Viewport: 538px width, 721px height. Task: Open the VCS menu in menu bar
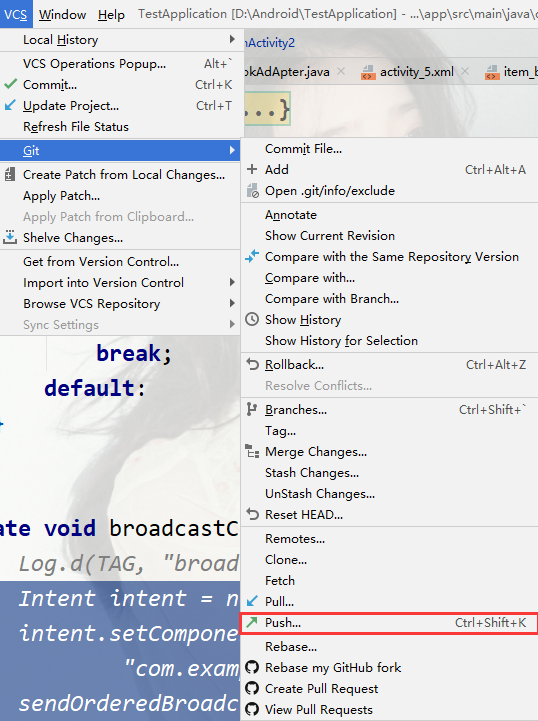click(x=16, y=15)
